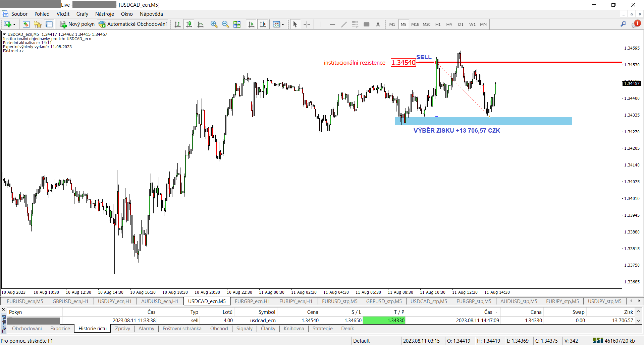Open the chart templates icon
The width and height of the screenshot is (644, 345).
tap(276, 24)
